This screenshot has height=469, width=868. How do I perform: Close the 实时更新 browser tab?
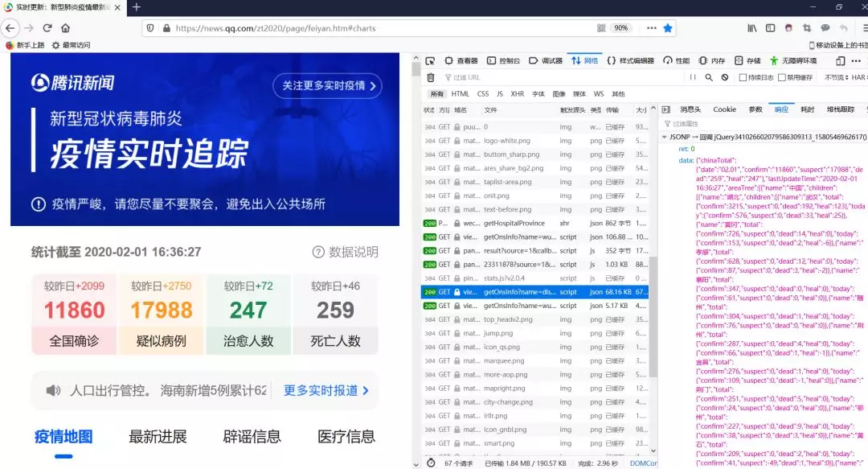117,7
